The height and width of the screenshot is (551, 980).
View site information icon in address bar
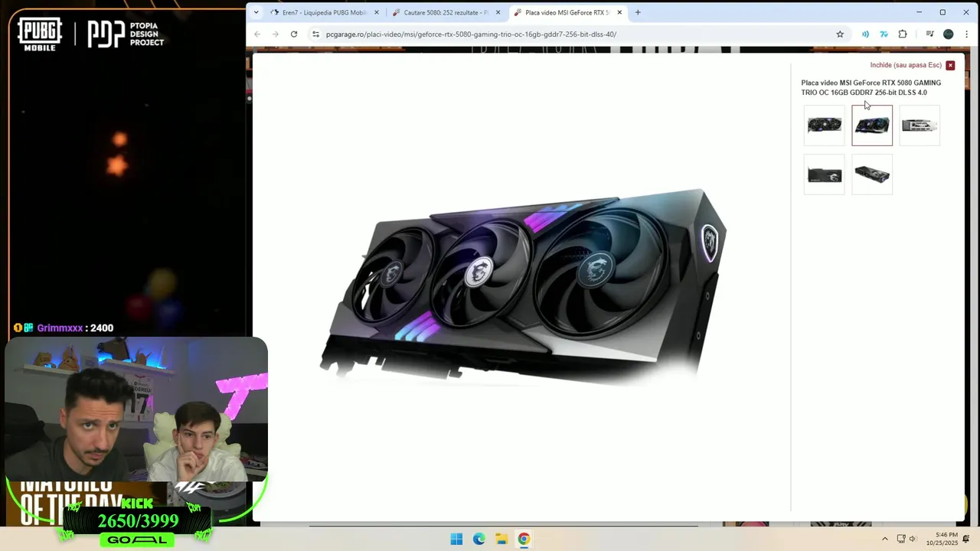click(x=315, y=34)
